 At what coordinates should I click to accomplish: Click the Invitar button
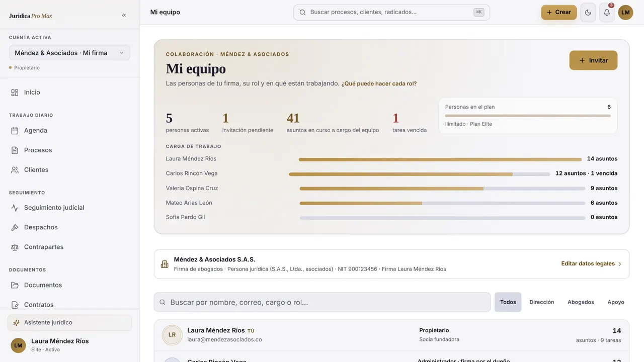point(593,60)
